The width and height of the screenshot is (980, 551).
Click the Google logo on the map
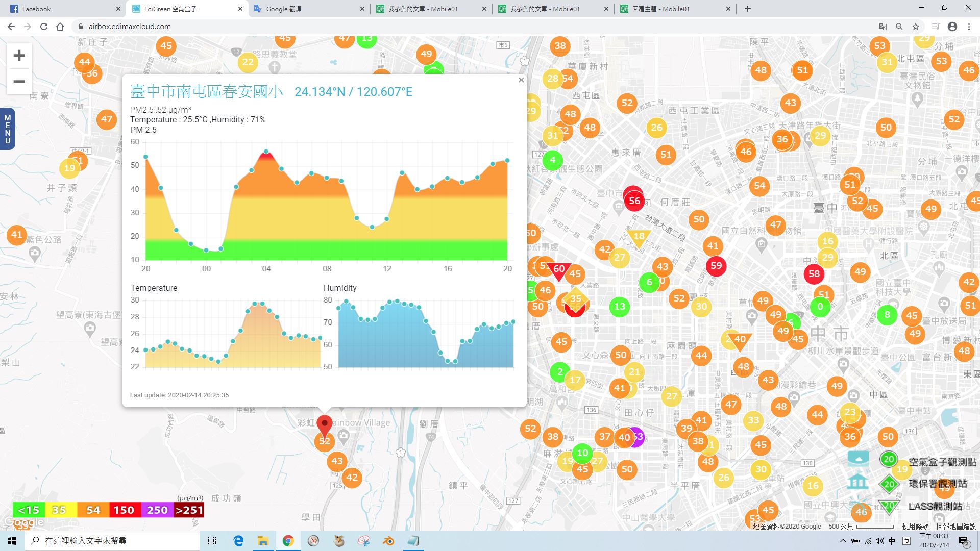pos(24,522)
